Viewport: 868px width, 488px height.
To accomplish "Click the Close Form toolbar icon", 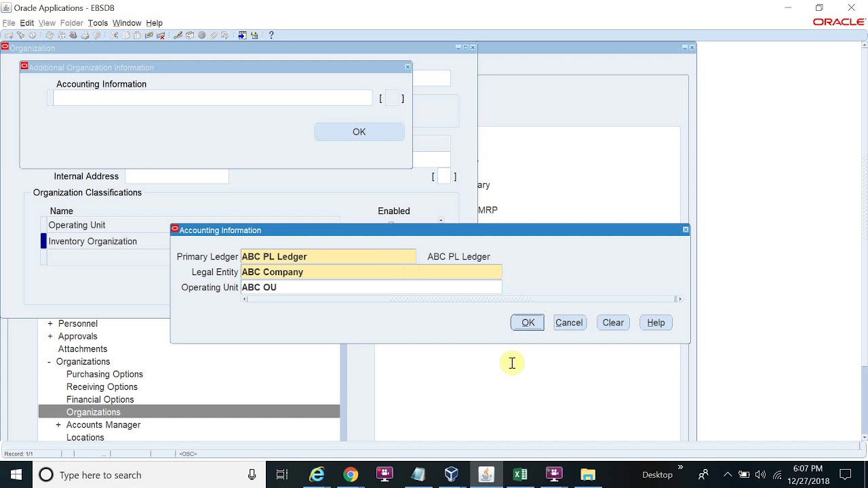I will tap(97, 35).
